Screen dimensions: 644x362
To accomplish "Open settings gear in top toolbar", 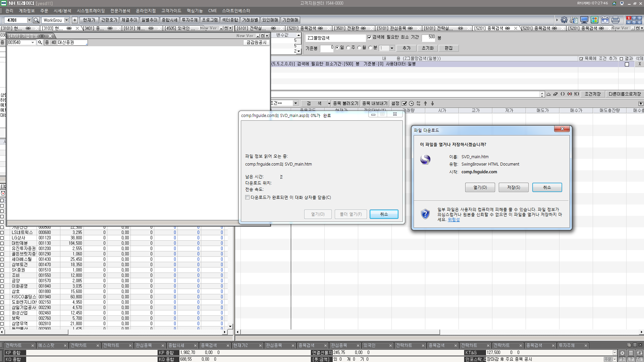I will (x=564, y=20).
